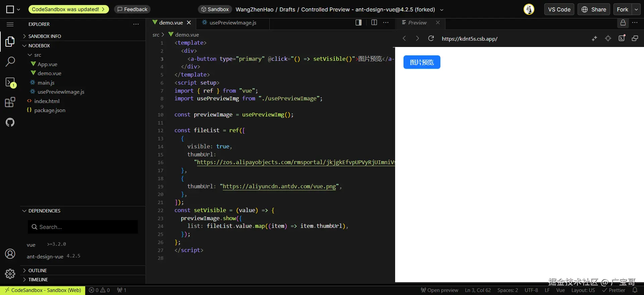Open the Feedback button

coord(132,9)
